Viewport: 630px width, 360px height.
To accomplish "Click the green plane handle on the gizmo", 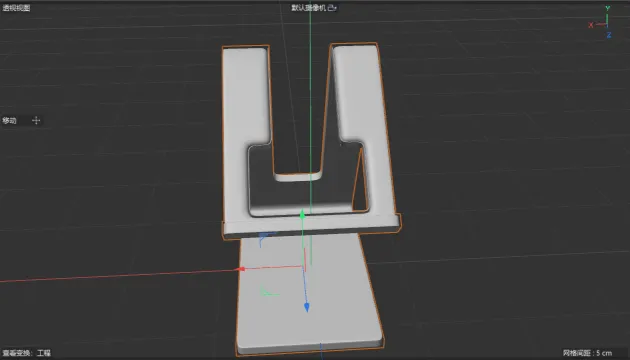I will [268, 292].
